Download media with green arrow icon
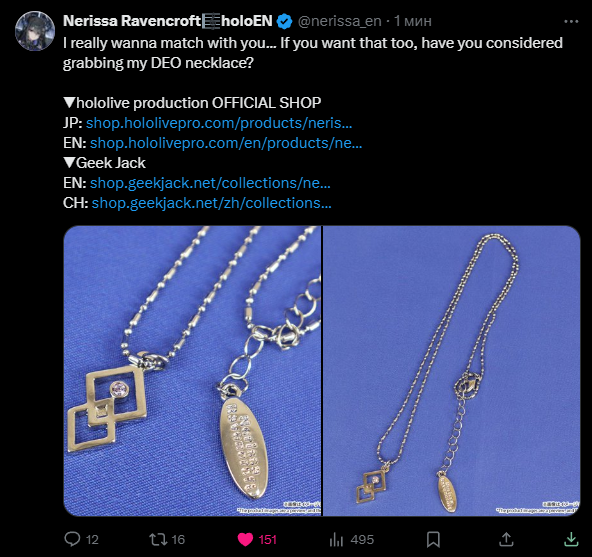The image size is (592, 557). click(571, 539)
